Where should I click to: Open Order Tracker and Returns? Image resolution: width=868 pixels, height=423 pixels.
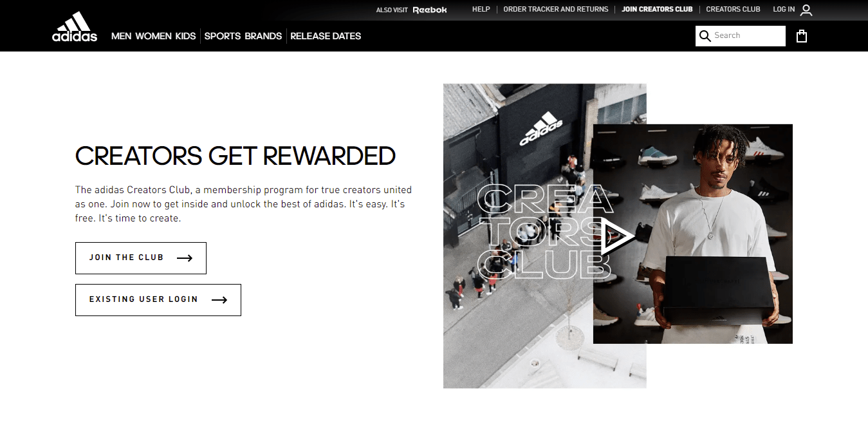pos(555,10)
